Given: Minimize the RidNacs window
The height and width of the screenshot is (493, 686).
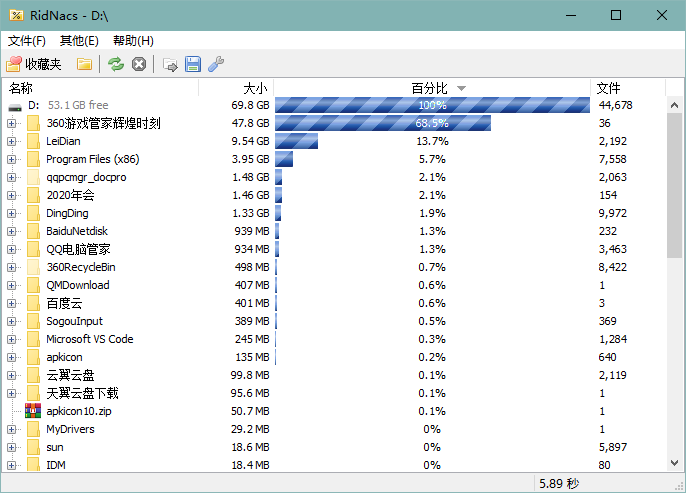Looking at the screenshot, I should point(570,15).
